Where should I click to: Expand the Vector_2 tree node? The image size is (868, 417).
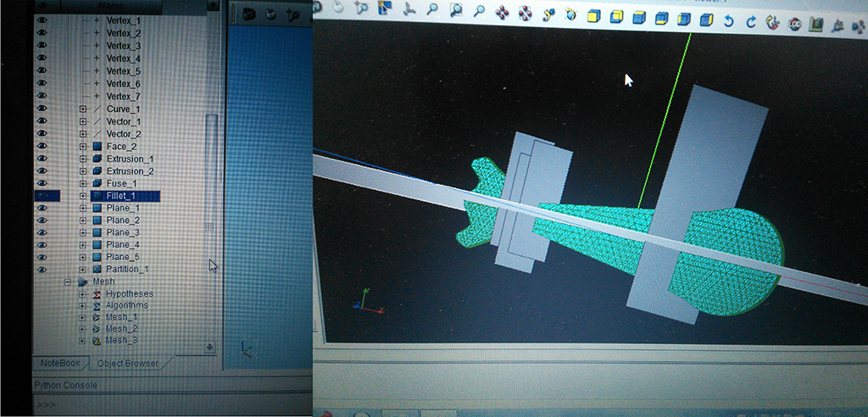click(x=83, y=134)
